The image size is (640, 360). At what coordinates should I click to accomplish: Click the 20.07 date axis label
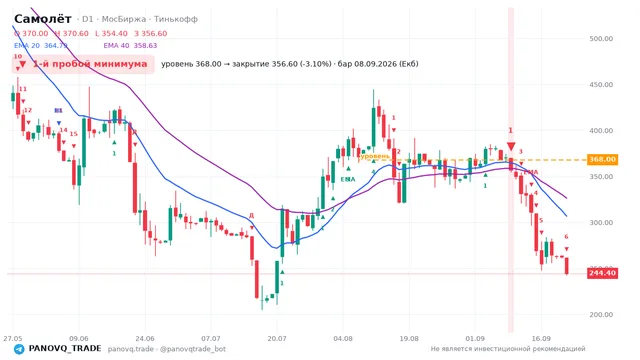(276, 338)
